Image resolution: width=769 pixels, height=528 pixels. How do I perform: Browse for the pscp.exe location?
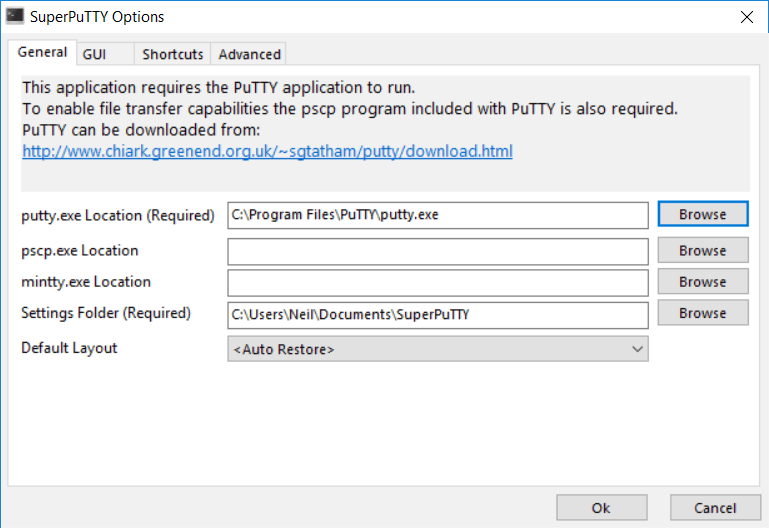702,250
